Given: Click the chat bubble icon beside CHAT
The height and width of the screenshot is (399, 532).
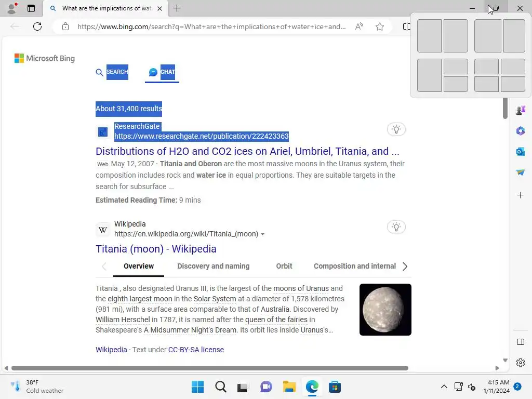Looking at the screenshot, I should (153, 72).
